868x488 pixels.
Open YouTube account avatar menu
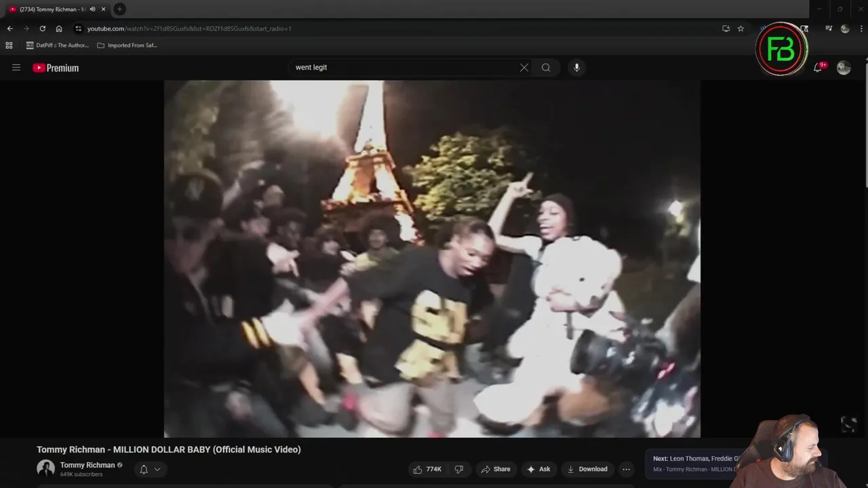point(844,67)
